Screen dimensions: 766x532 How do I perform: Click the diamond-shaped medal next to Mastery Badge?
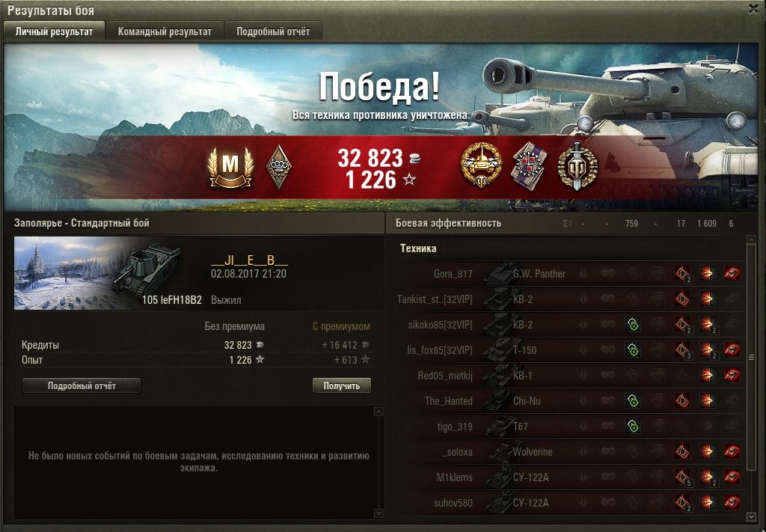pyautogui.click(x=278, y=168)
